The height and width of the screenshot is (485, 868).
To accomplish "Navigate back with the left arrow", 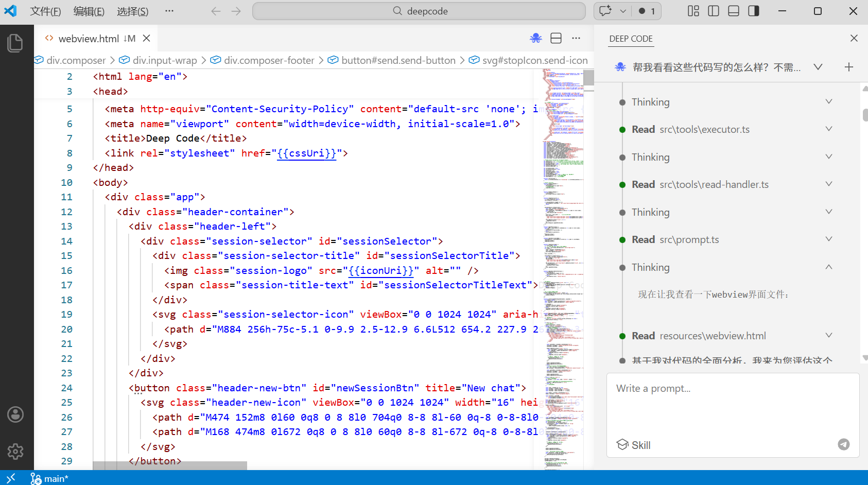I will [x=216, y=11].
